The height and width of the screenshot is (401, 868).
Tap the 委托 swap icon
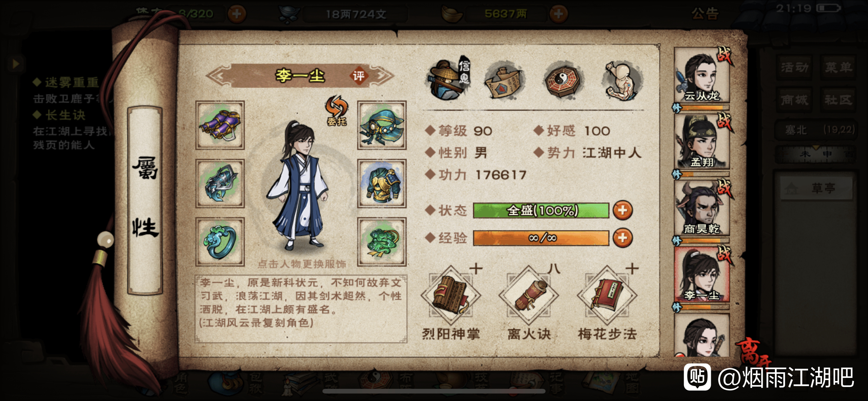337,111
